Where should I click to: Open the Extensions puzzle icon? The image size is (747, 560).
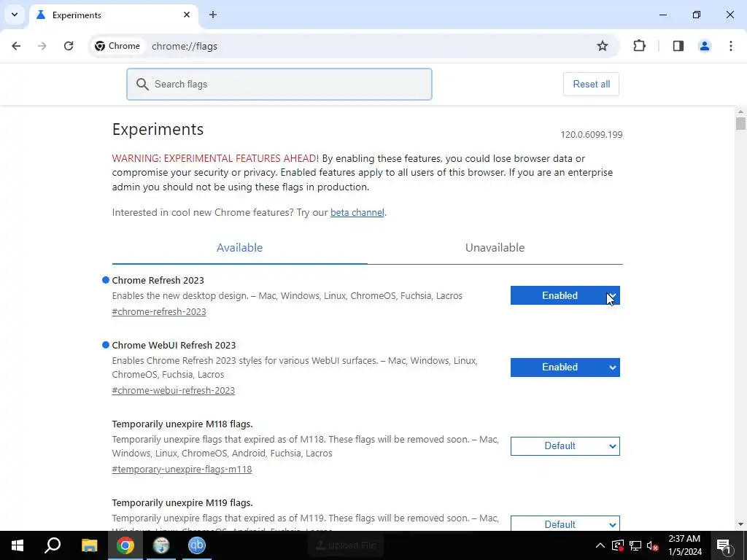tap(639, 46)
